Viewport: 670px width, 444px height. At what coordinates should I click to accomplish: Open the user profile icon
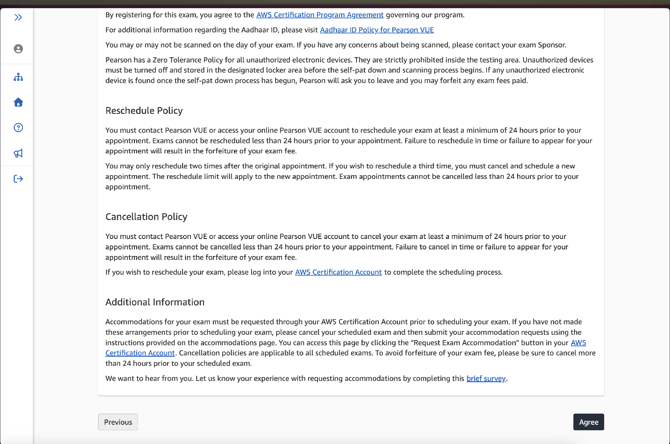(18, 49)
